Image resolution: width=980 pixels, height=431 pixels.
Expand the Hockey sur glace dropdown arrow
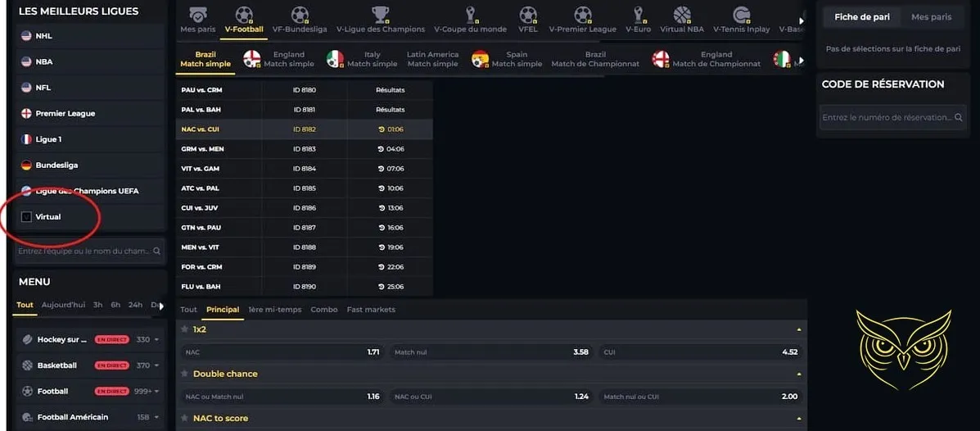tap(156, 339)
